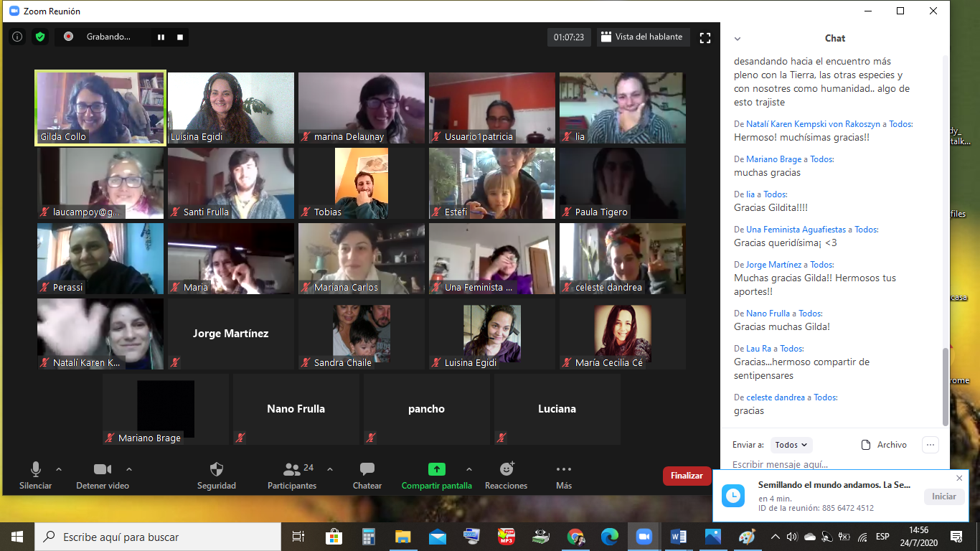Open the Más three-dots menu
The image size is (980, 551).
click(x=564, y=469)
